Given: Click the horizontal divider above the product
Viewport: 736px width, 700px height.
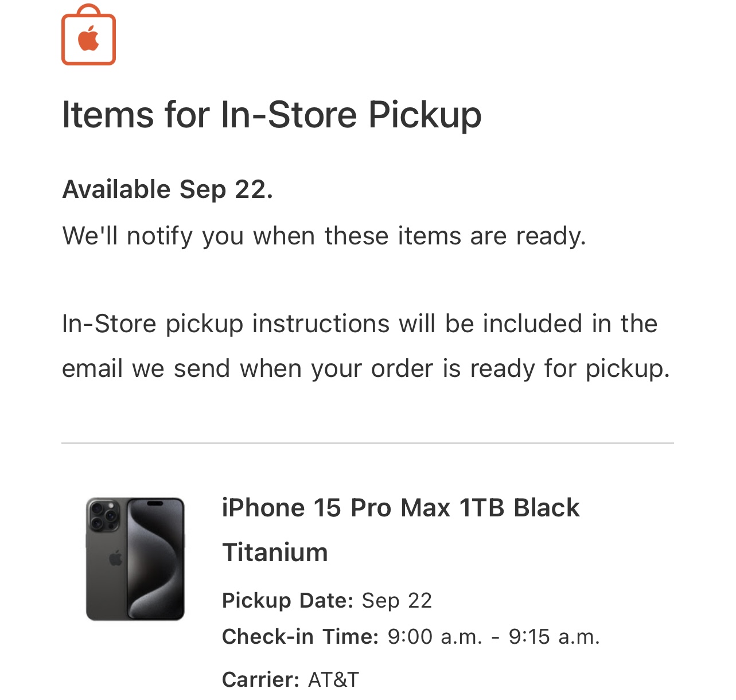Looking at the screenshot, I should (368, 443).
